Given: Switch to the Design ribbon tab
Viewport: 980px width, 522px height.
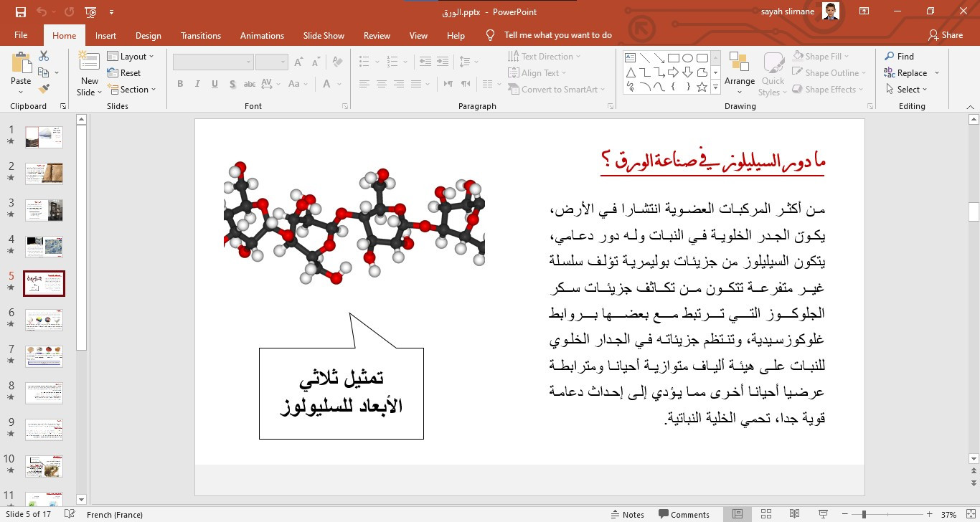Looking at the screenshot, I should 148,34.
